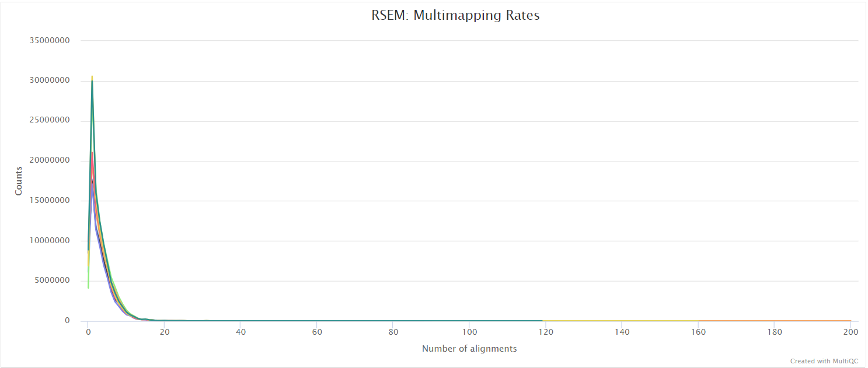Click the '100' tick mark on x-axis
The image size is (868, 368).
(470, 331)
